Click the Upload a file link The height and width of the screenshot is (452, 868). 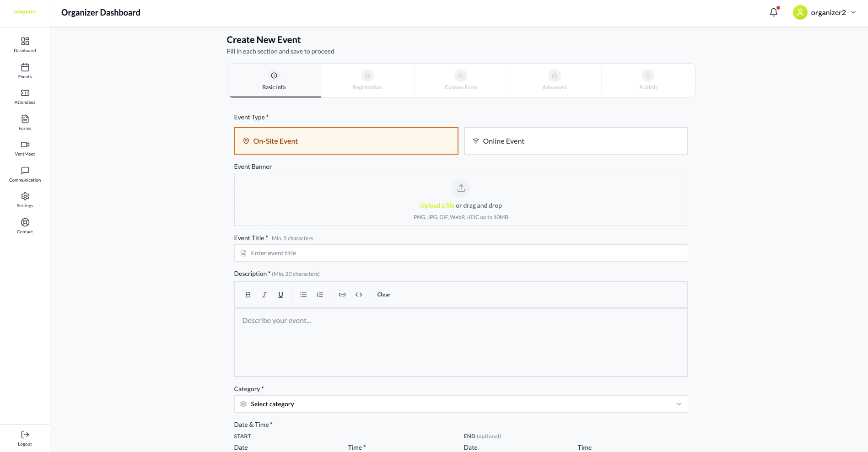(x=437, y=205)
